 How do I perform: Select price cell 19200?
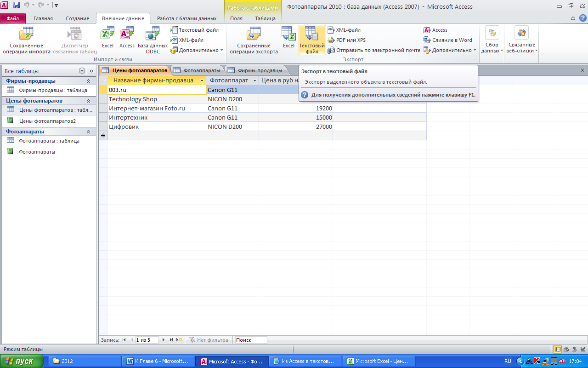(296, 108)
